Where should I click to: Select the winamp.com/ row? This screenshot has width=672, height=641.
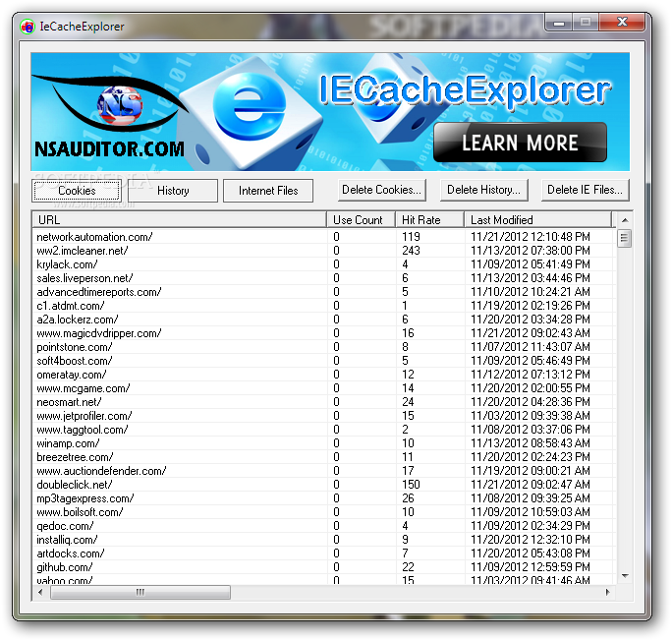pos(324,443)
